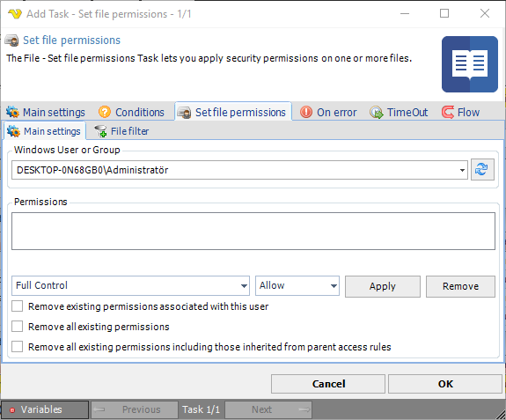
Task: Check Remove all existing permissions
Action: click(17, 327)
